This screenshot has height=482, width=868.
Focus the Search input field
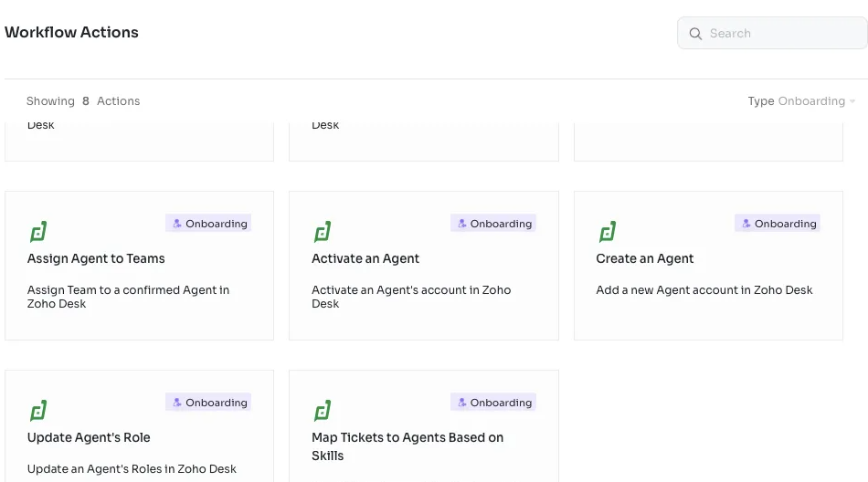772,33
